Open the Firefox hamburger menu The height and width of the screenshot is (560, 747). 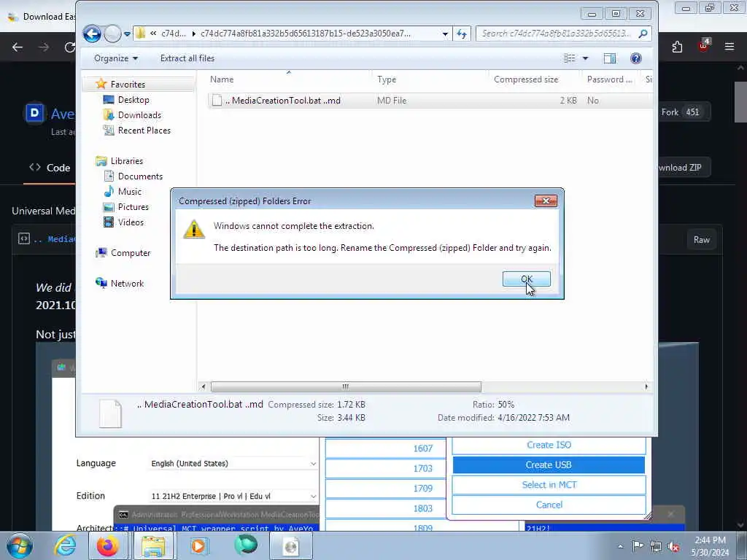tap(729, 47)
